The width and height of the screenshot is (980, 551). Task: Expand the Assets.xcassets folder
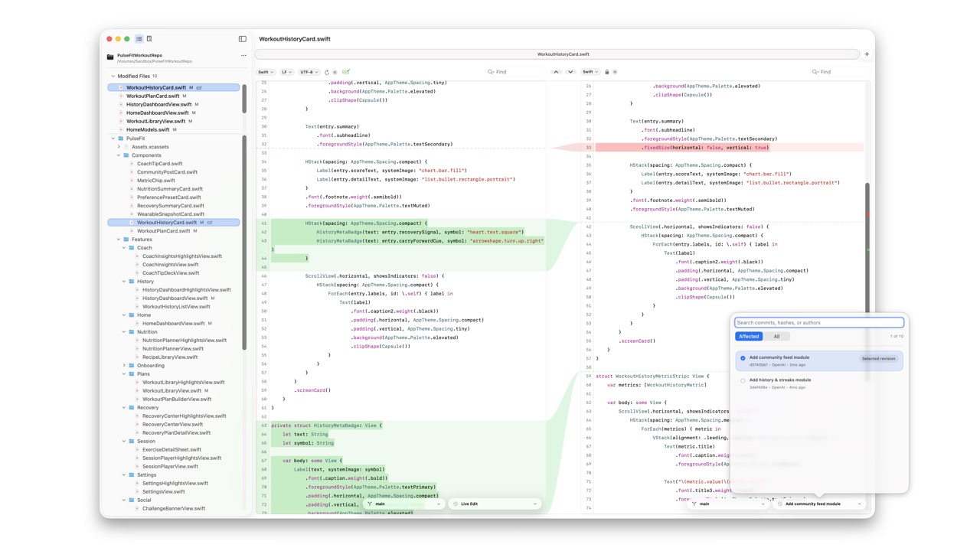[x=119, y=147]
